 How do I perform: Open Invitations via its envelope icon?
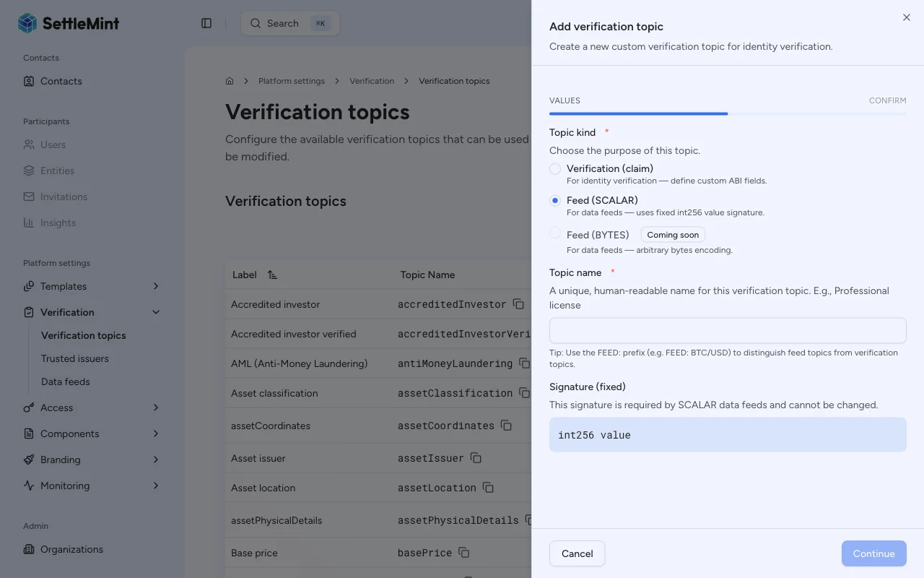(29, 197)
